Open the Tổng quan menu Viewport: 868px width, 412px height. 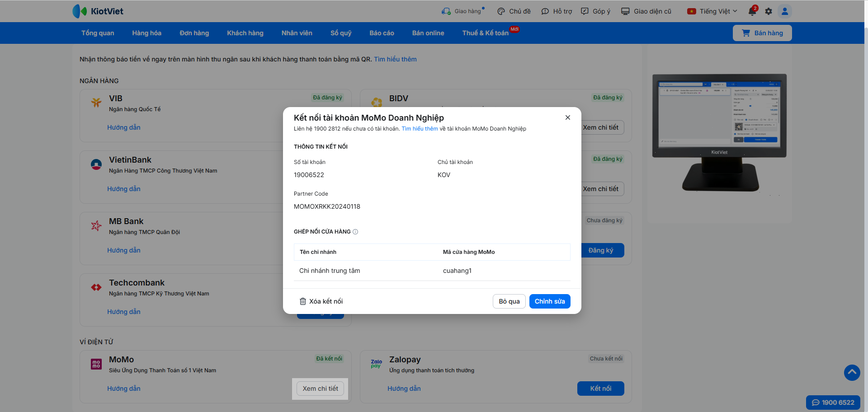(98, 33)
